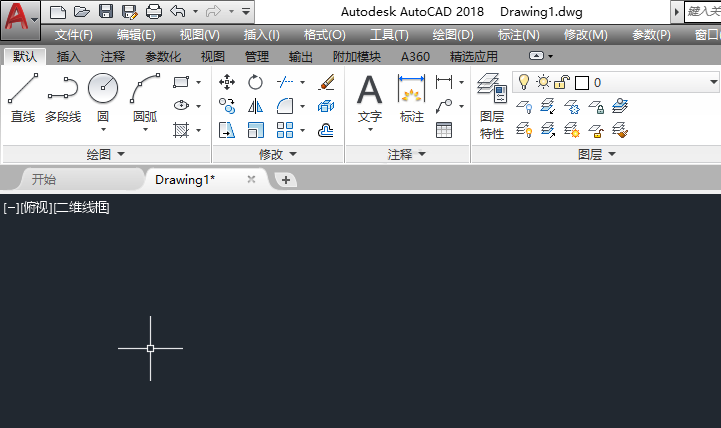The height and width of the screenshot is (428, 721).
Task: Select the Dimension (标注) tool
Action: 412,97
